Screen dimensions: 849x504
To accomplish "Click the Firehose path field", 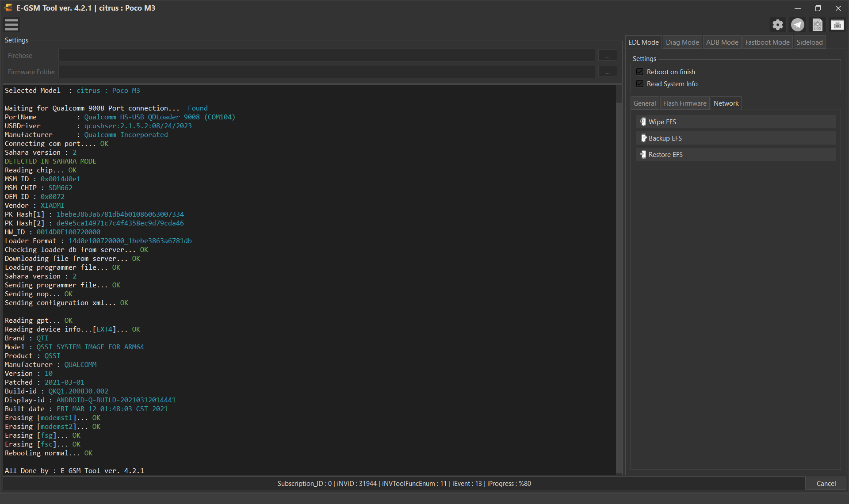I will coord(326,56).
